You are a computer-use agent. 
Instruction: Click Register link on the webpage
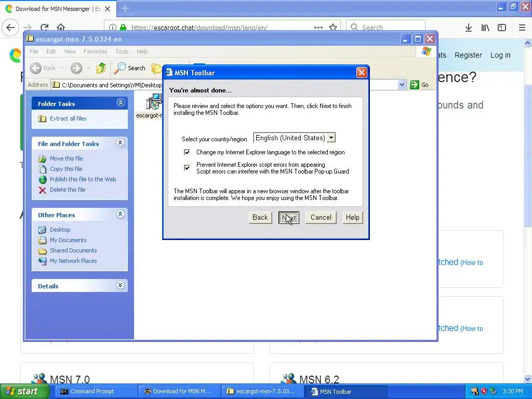[x=468, y=55]
